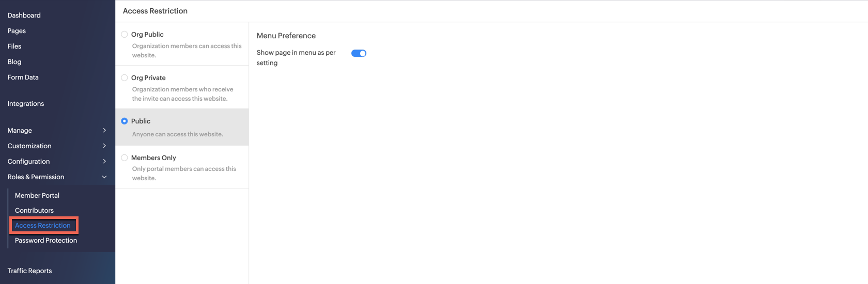Open Member Portal submenu item

(37, 196)
